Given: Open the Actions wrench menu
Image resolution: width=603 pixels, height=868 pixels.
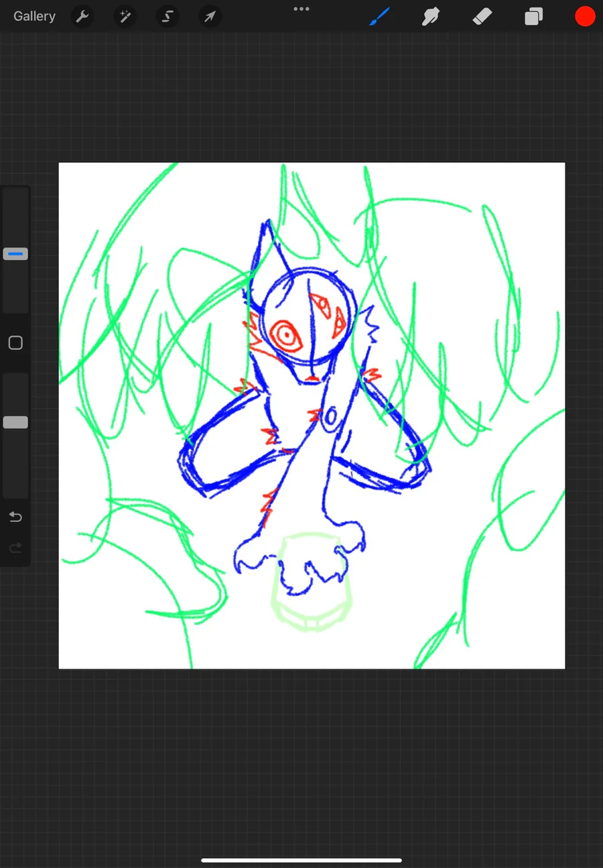Looking at the screenshot, I should click(82, 17).
